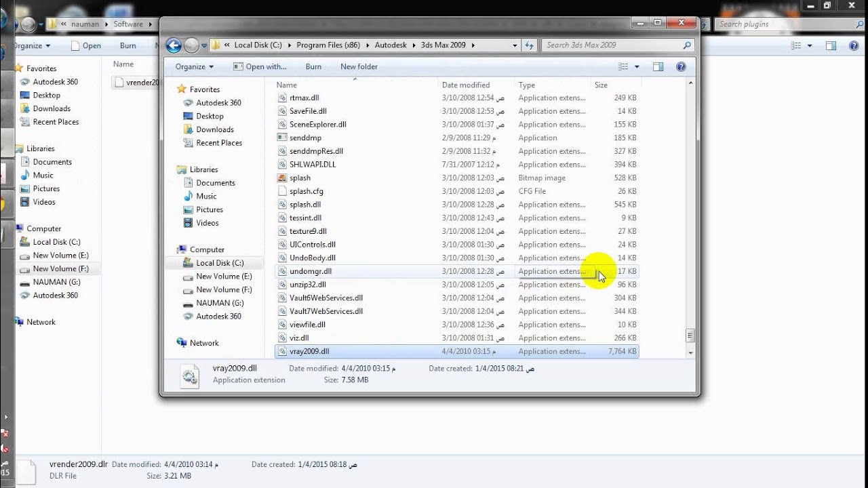Click Open with... button
This screenshot has height=488, width=868.
tap(260, 66)
